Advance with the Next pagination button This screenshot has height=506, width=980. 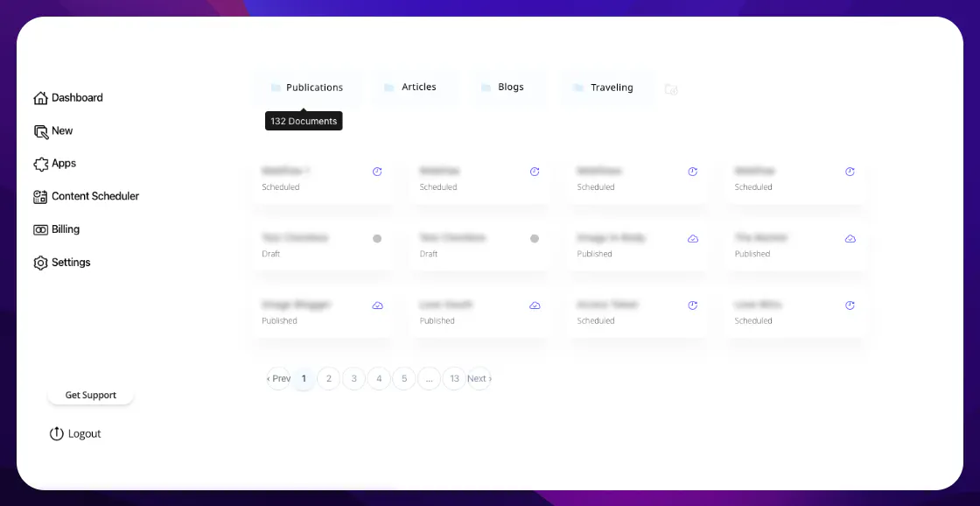(479, 378)
